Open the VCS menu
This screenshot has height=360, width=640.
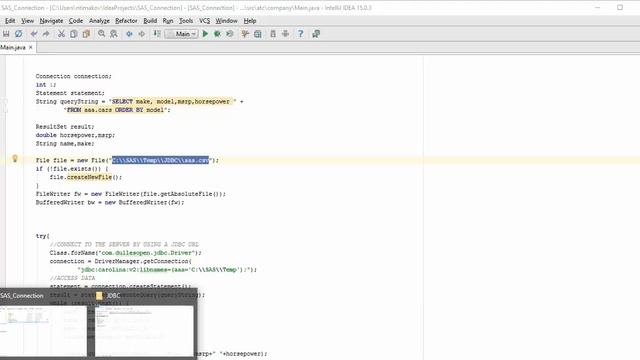[x=204, y=21]
